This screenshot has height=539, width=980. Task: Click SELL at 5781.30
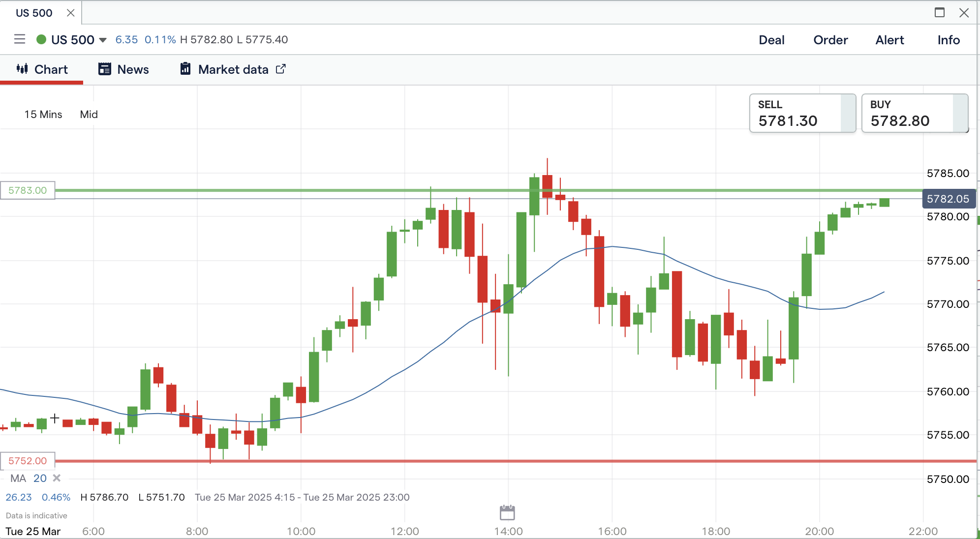coord(802,113)
